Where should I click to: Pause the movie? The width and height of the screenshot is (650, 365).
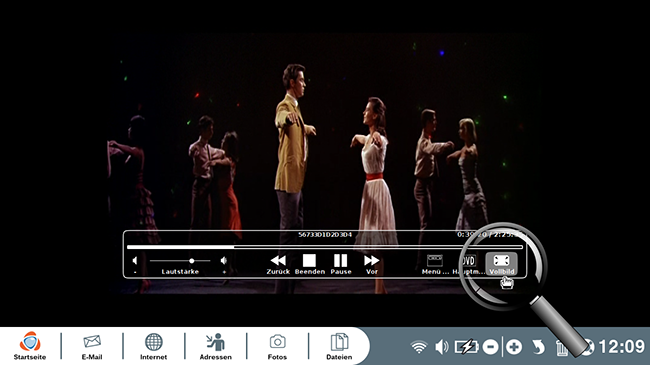[341, 264]
